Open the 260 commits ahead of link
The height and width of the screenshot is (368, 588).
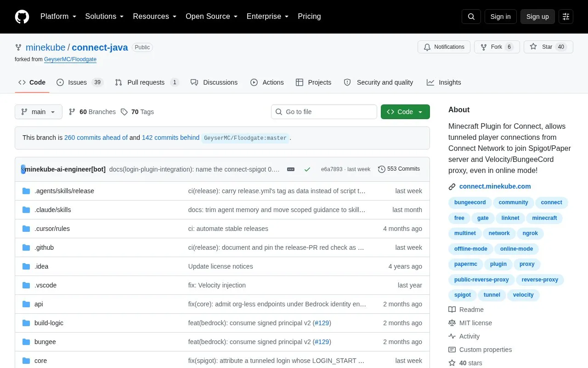coord(96,138)
